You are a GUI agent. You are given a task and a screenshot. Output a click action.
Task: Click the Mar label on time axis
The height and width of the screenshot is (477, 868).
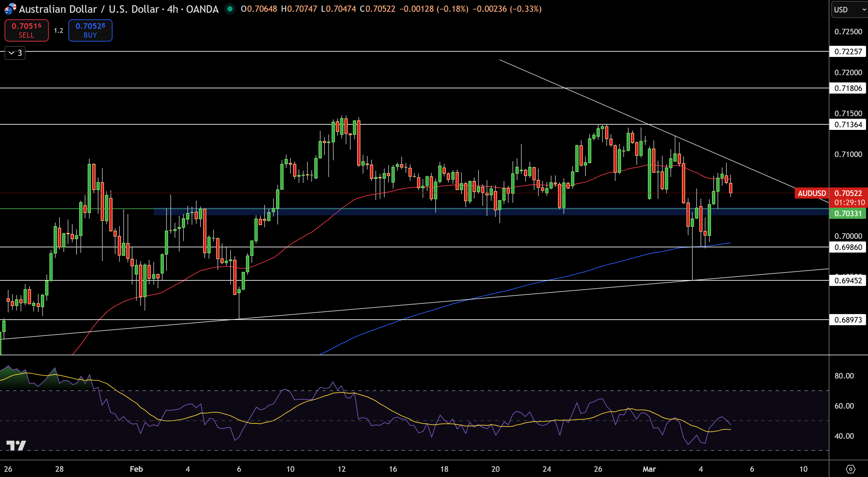(x=649, y=469)
